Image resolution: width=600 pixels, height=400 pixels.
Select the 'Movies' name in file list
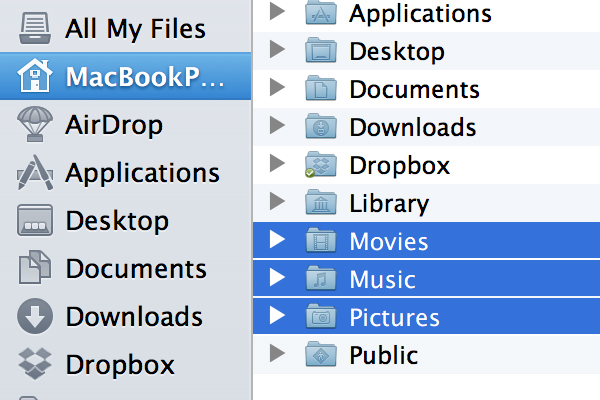tap(389, 242)
